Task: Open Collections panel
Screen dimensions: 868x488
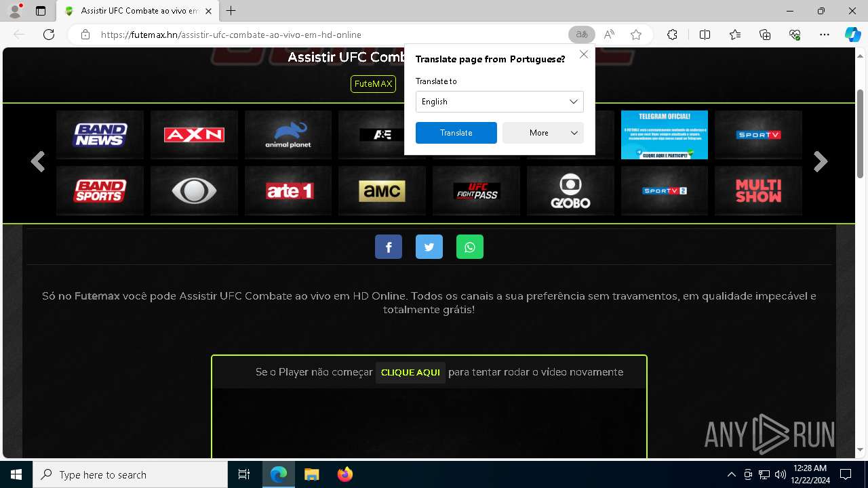Action: [x=765, y=35]
